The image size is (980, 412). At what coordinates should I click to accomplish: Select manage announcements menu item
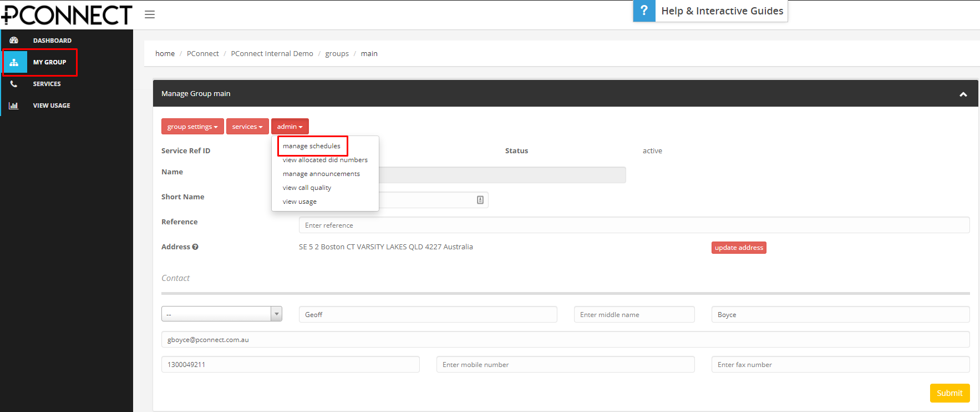pyautogui.click(x=321, y=174)
